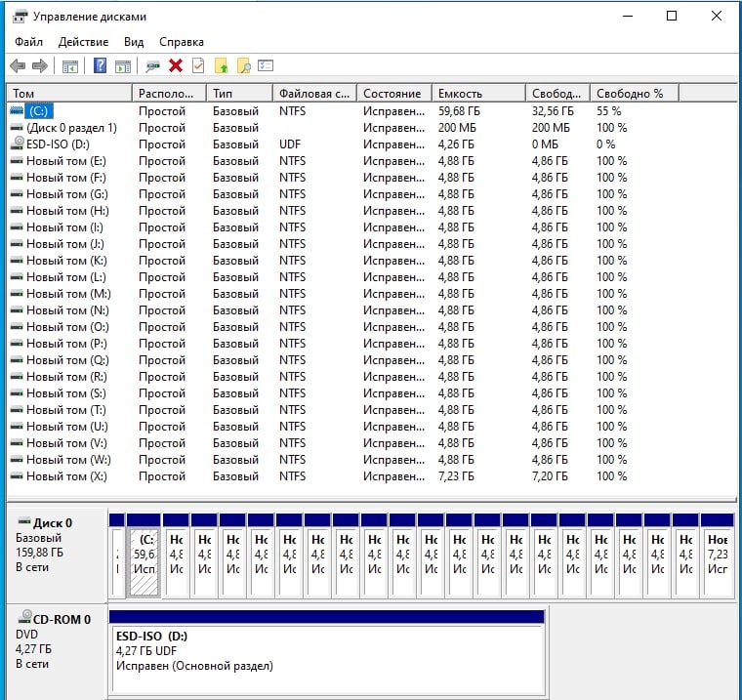The image size is (742, 700).
Task: Sort by the Свободно % column header
Action: tap(630, 94)
